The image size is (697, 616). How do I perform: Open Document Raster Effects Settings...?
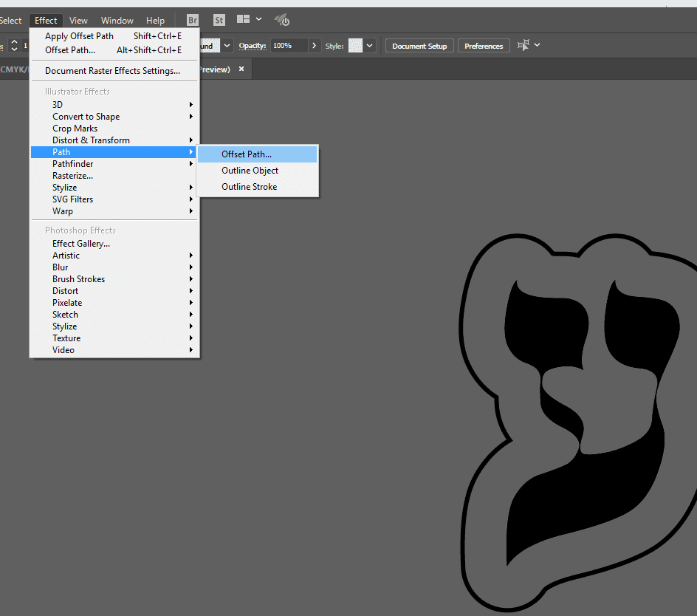click(x=112, y=71)
